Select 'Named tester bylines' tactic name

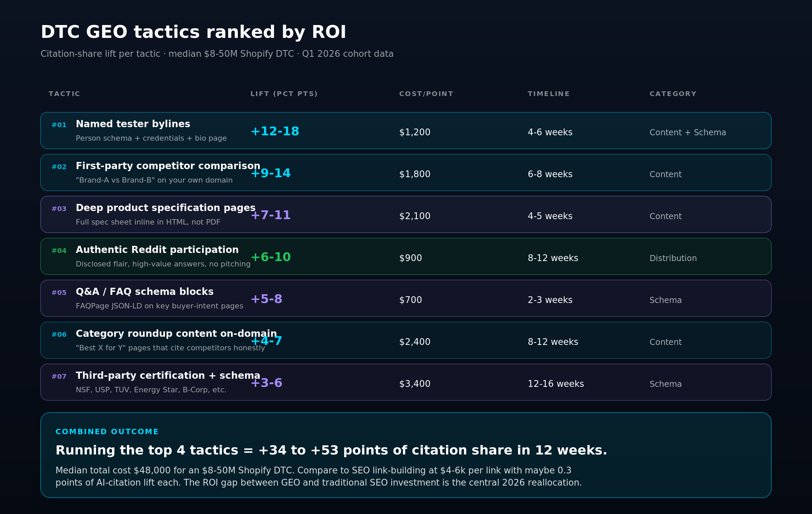coord(133,124)
